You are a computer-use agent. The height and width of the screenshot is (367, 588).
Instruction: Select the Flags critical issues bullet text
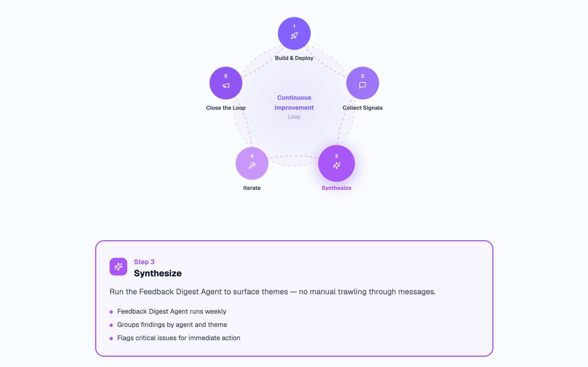click(x=179, y=338)
